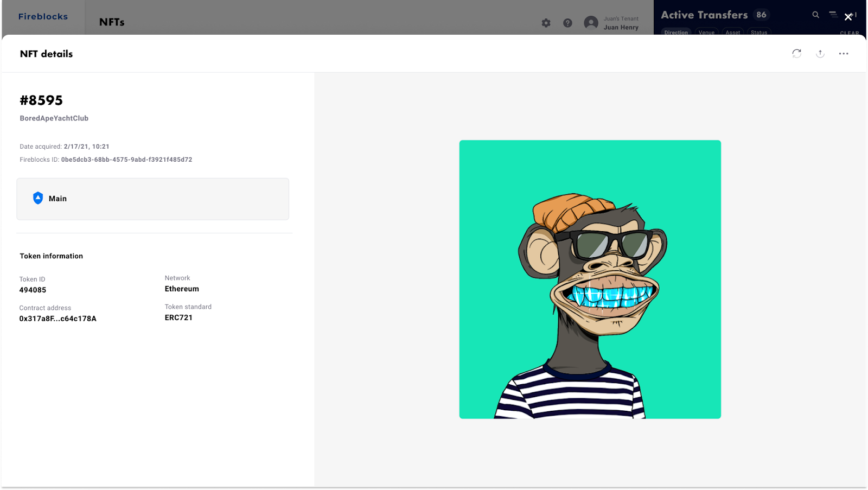
Task: Click the blue vault shield icon
Action: (38, 198)
